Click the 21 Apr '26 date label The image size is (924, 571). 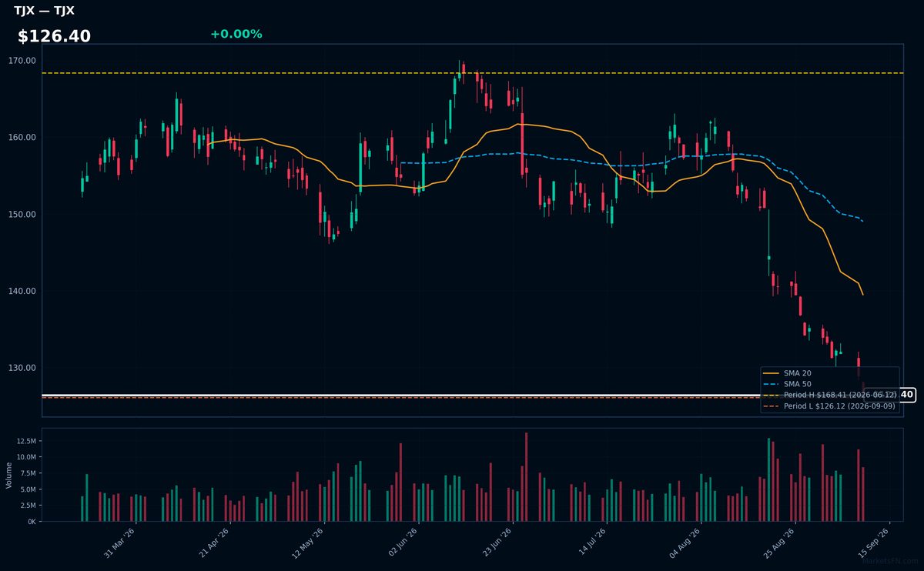pos(214,542)
